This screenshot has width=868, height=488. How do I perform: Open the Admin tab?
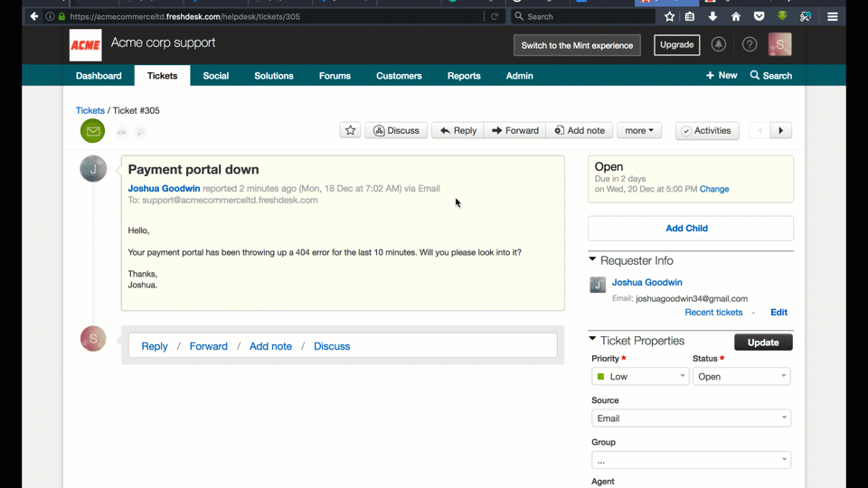pos(519,76)
